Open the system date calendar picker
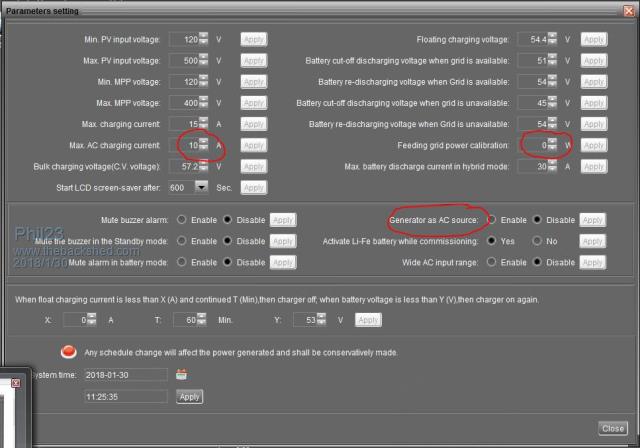640x448 pixels. 182,374
